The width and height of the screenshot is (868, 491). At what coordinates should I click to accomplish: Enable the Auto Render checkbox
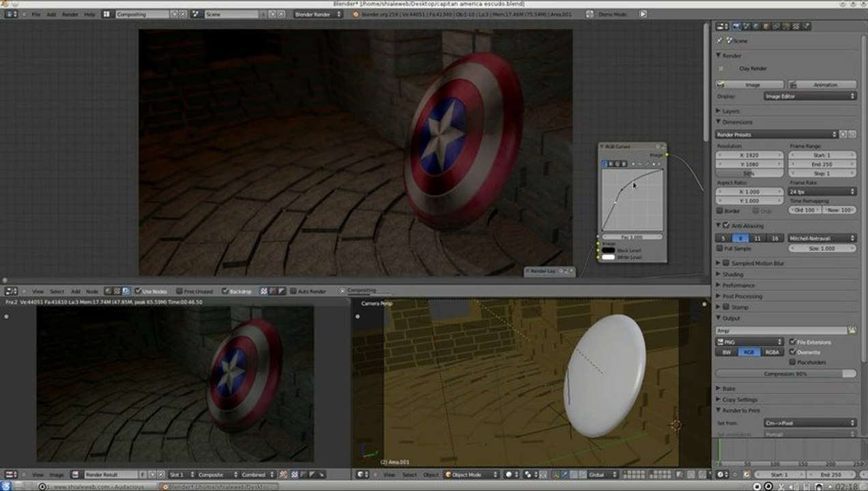[293, 291]
